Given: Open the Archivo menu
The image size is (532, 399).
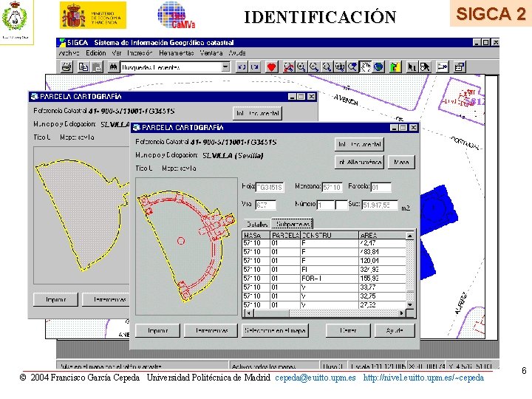Looking at the screenshot, I should (x=69, y=53).
